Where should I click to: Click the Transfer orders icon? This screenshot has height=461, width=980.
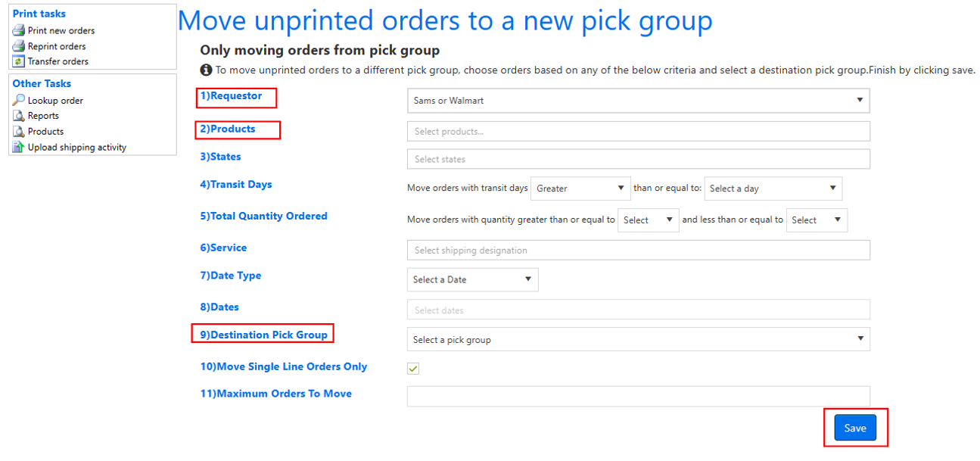(x=19, y=61)
